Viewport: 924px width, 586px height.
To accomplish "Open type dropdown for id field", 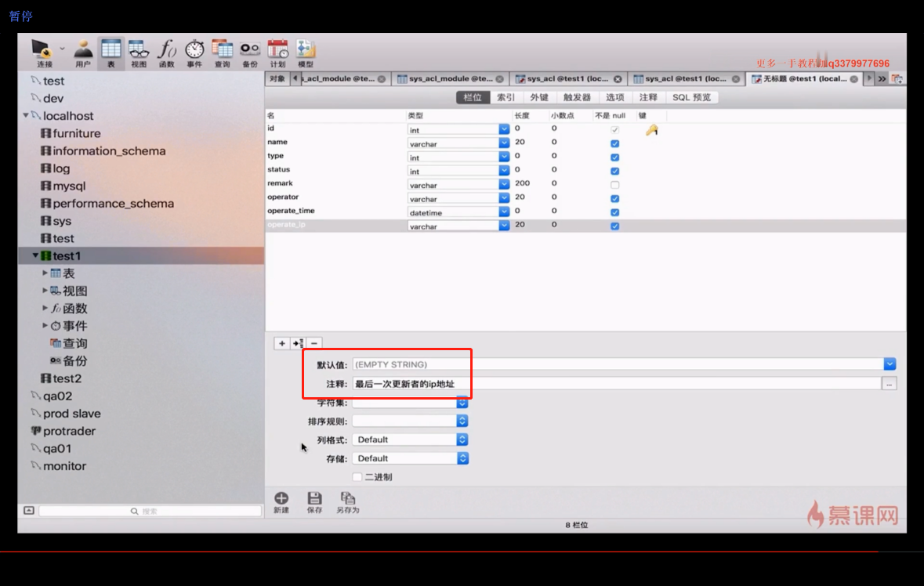I will (504, 129).
